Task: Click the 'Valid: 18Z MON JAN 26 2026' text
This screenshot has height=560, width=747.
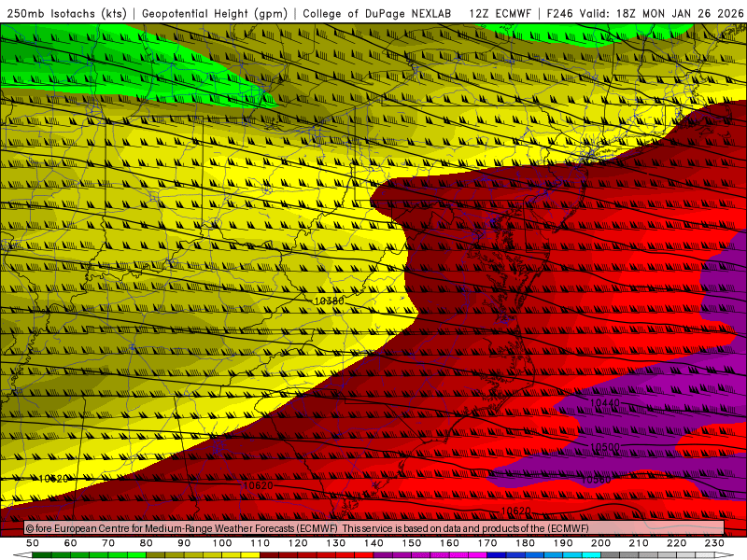Action: (x=662, y=13)
